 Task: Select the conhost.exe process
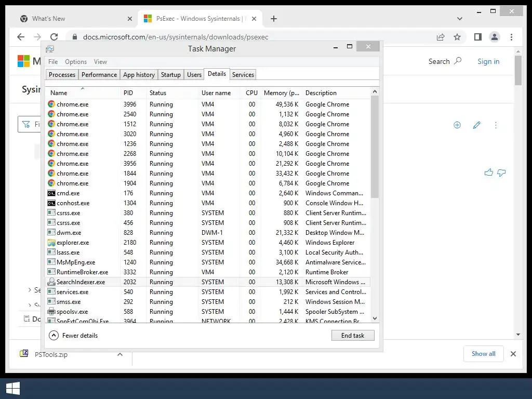[x=208, y=203]
